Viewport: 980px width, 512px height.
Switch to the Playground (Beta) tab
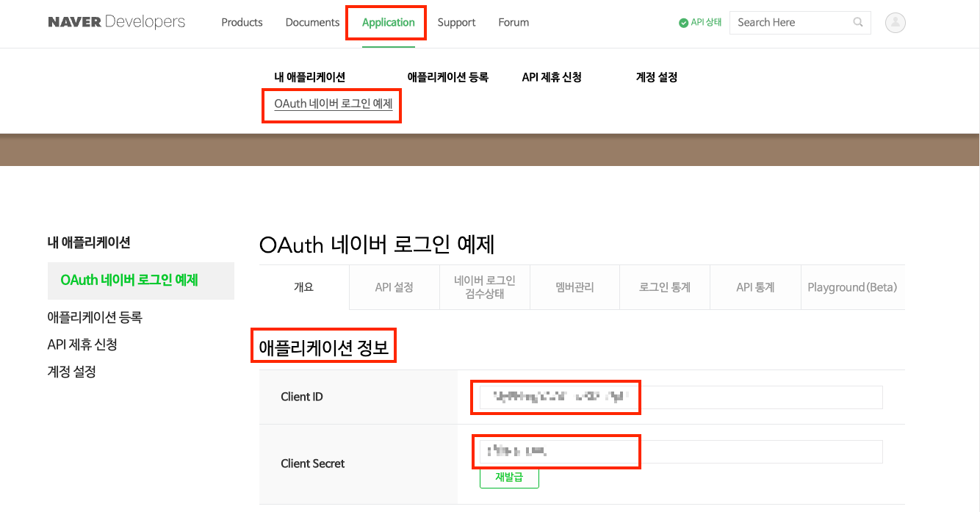[852, 287]
